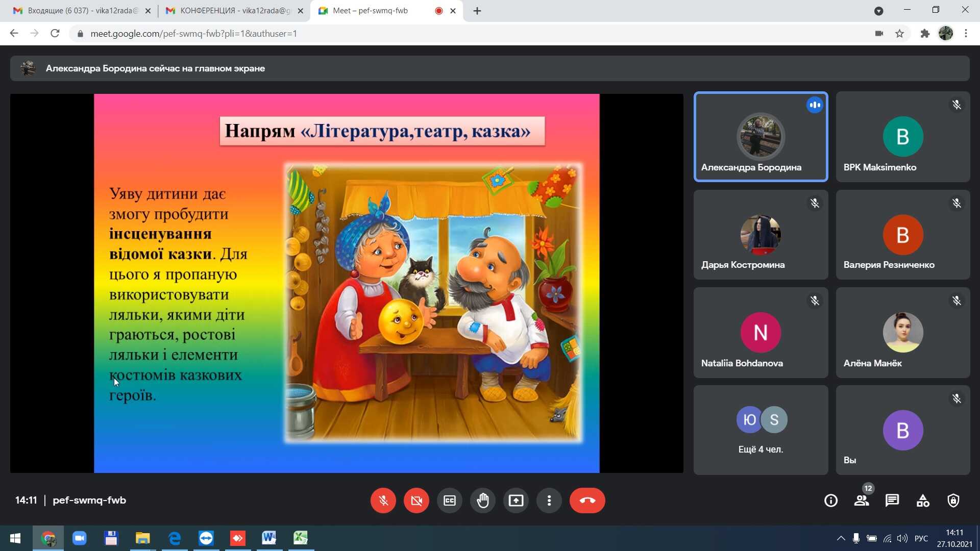Image resolution: width=980 pixels, height=551 pixels.
Task: Open Chrome profile avatar
Action: tap(946, 34)
